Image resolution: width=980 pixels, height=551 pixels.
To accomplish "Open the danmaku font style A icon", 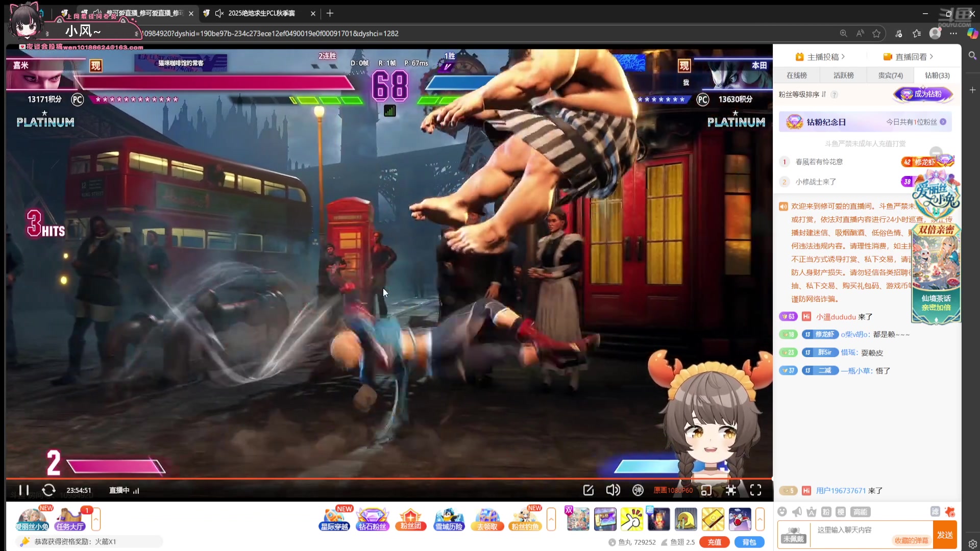I will [812, 512].
